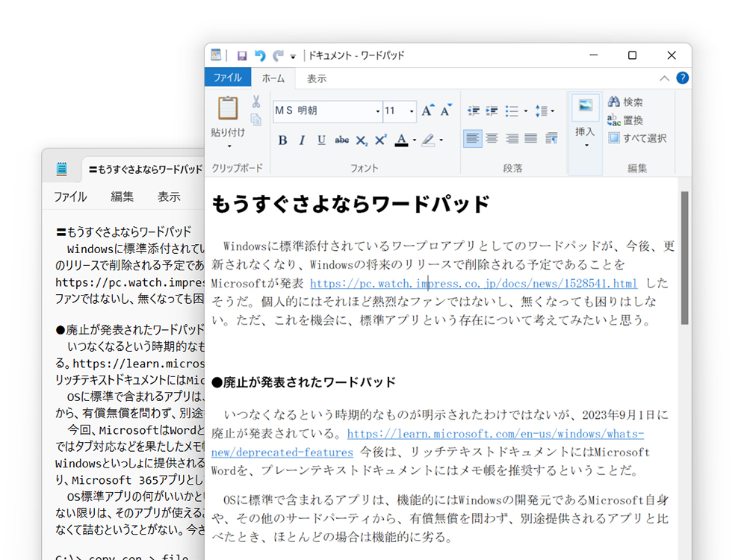747x560 pixels.
Task: Decrease the paragraph indent
Action: [473, 111]
